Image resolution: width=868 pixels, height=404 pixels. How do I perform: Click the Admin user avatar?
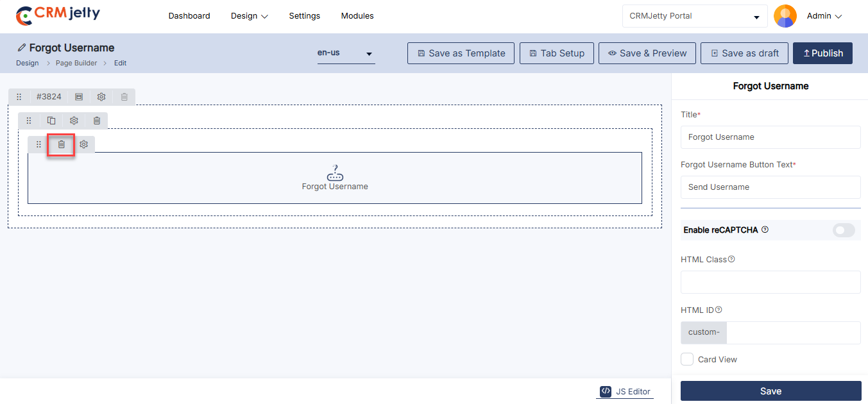[x=785, y=16]
